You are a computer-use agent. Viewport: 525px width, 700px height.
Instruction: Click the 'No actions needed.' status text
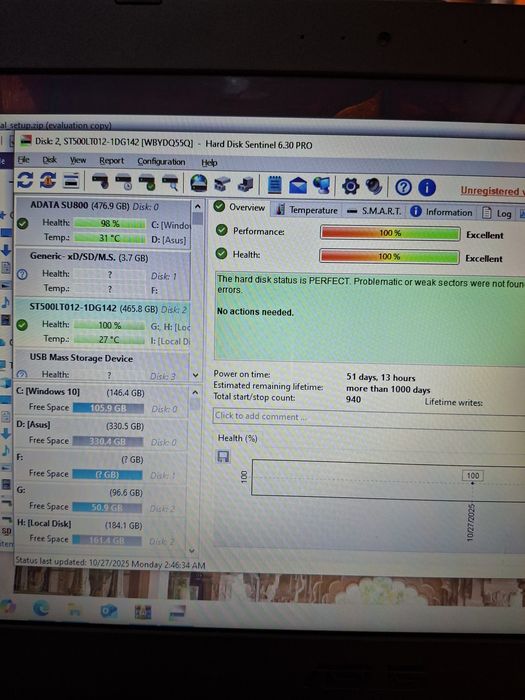(255, 312)
